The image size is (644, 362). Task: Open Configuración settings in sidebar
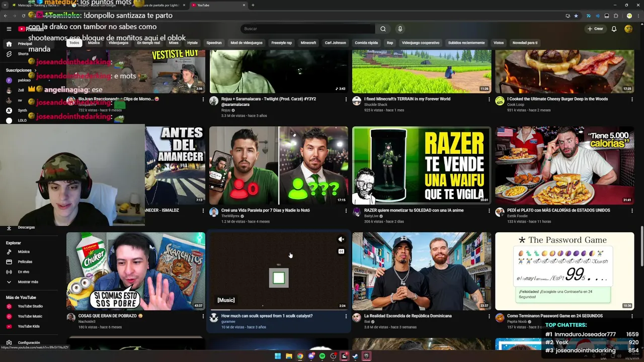point(28,342)
